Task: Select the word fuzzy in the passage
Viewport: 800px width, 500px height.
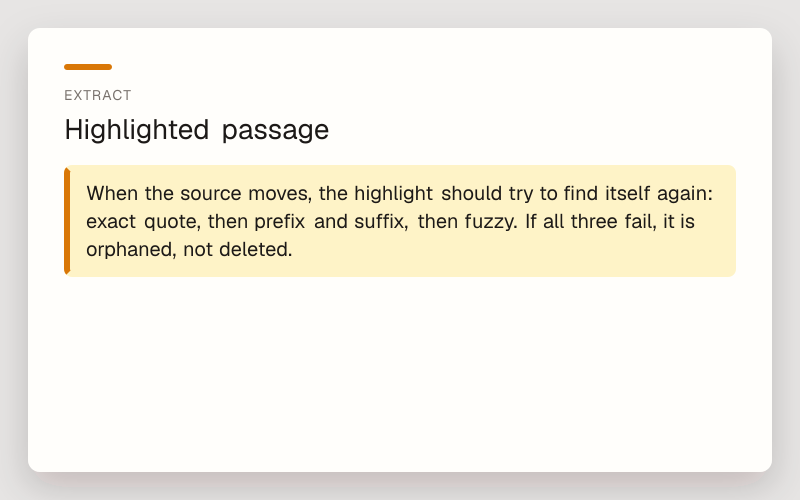Action: coord(491,222)
